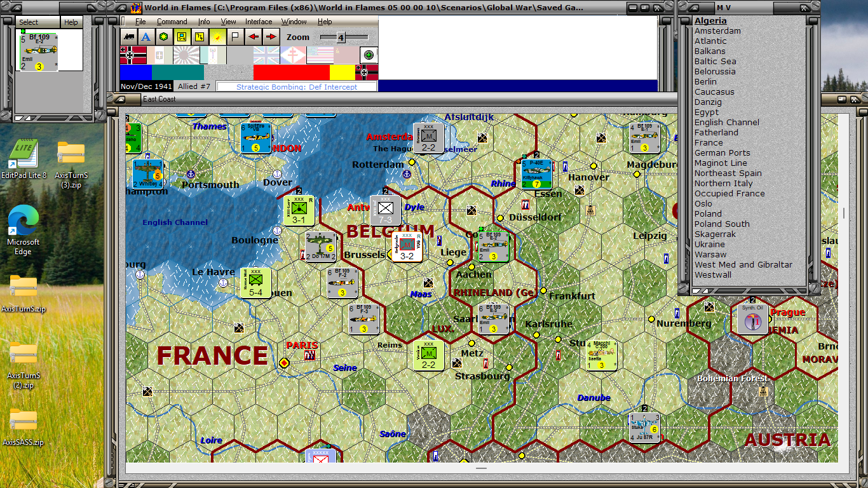Open the File menu
This screenshot has width=868, height=488.
(x=140, y=22)
